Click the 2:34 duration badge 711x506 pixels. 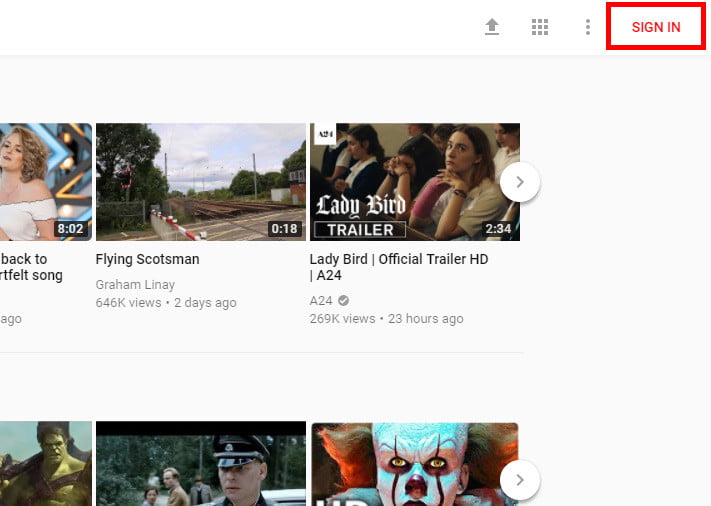click(x=499, y=229)
